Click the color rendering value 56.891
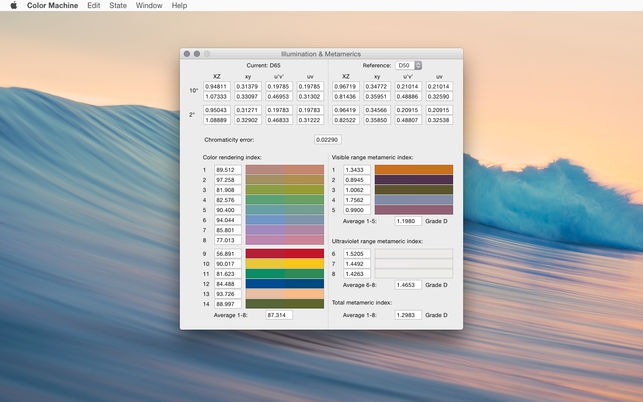 pos(228,254)
